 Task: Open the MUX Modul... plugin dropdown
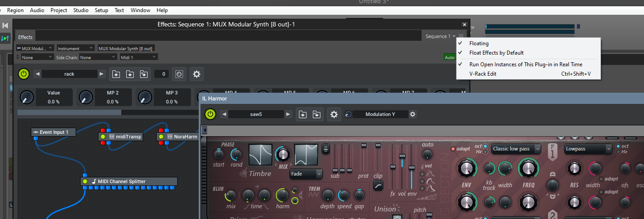[35, 48]
